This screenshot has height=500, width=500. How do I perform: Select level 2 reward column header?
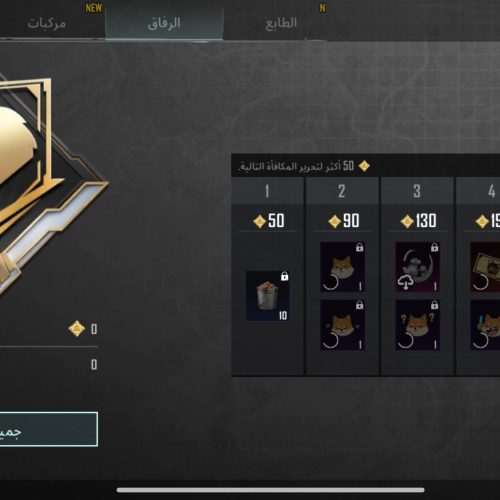[342, 191]
